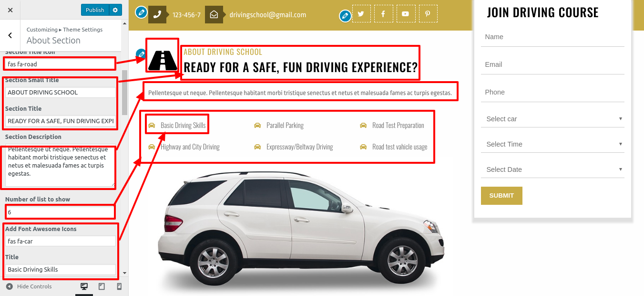The height and width of the screenshot is (296, 644).
Task: Switch to mobile preview mode
Action: pyautogui.click(x=119, y=286)
